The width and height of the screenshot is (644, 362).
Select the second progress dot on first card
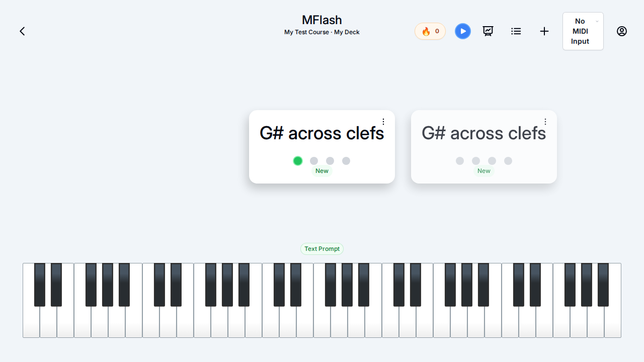tap(314, 161)
